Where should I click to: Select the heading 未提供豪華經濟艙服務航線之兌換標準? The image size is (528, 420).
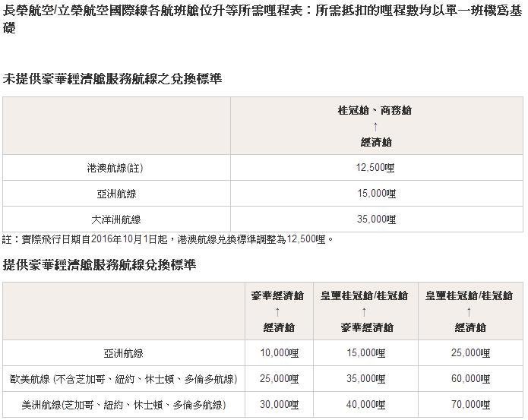[112, 79]
